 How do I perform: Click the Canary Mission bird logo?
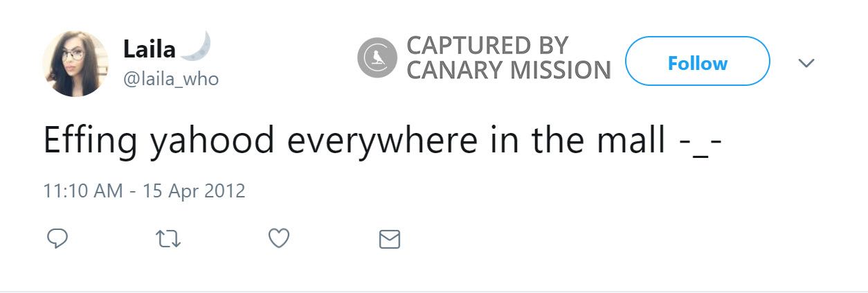click(377, 58)
